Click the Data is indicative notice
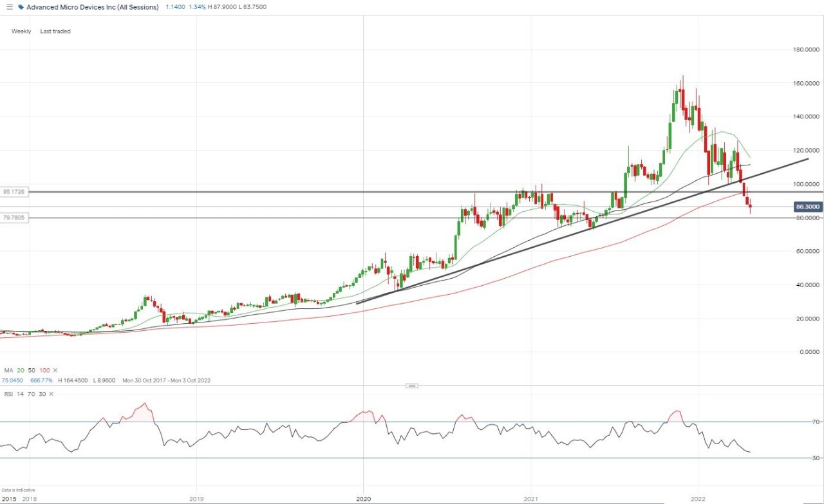The image size is (824, 504). [x=18, y=490]
